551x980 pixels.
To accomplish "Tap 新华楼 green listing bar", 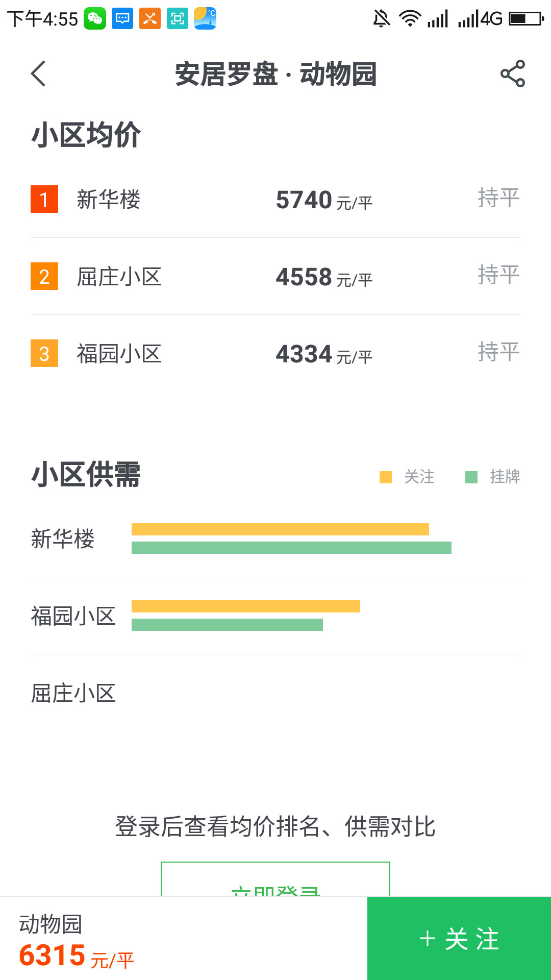I will click(x=291, y=548).
